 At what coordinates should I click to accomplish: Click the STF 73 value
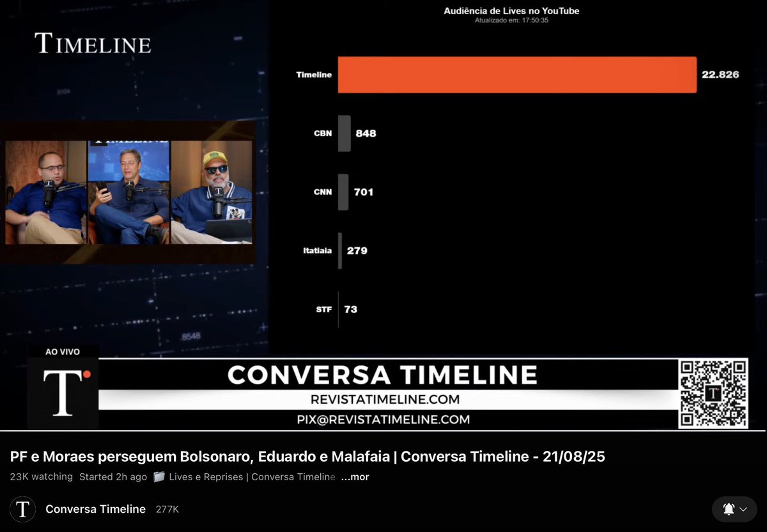[x=350, y=309]
